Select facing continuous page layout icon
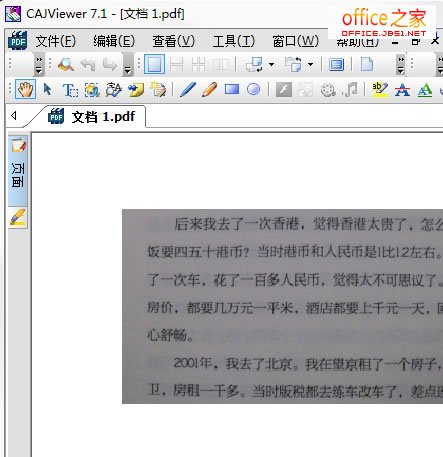The image size is (443, 457). 198,64
